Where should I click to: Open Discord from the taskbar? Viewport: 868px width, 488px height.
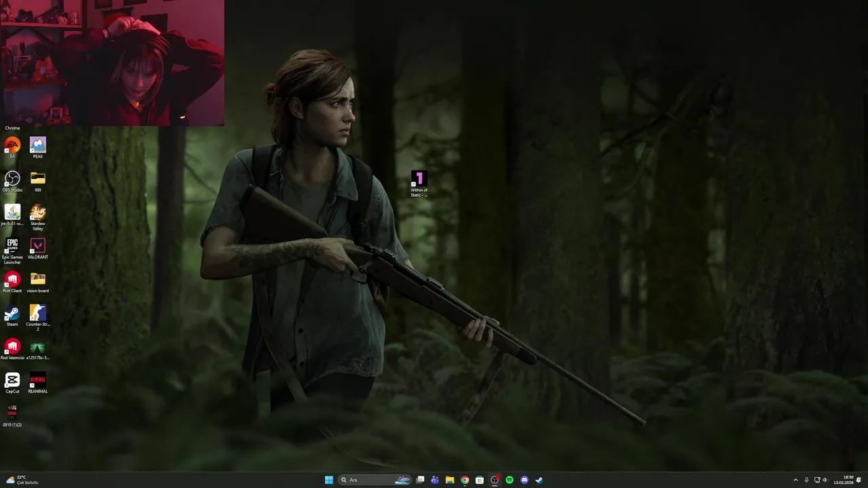(x=524, y=480)
